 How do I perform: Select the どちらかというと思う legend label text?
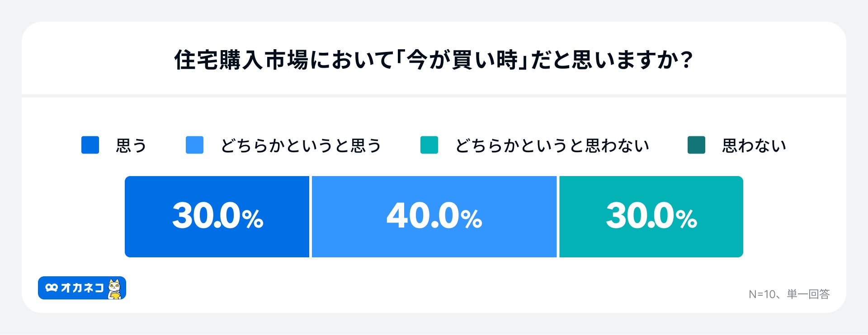coord(301,146)
